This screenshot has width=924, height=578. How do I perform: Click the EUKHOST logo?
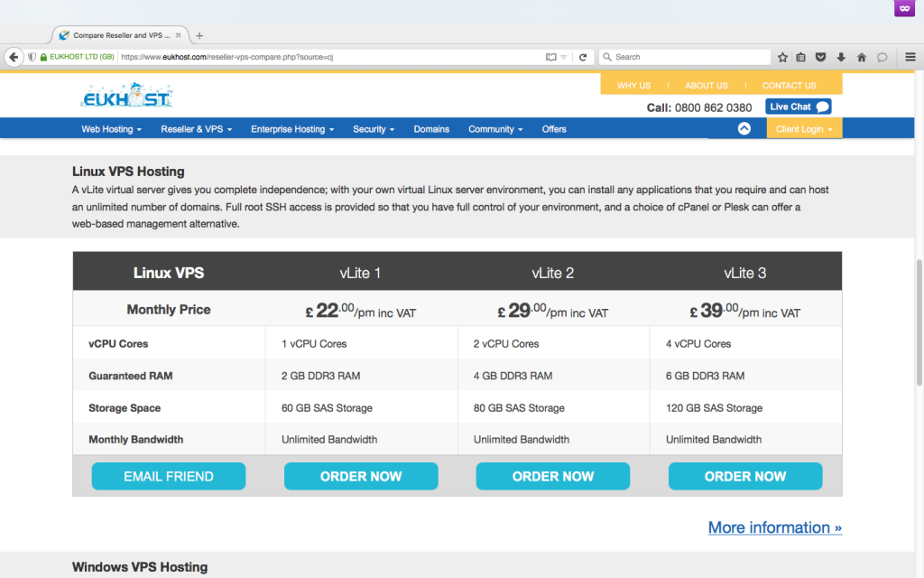coord(126,96)
